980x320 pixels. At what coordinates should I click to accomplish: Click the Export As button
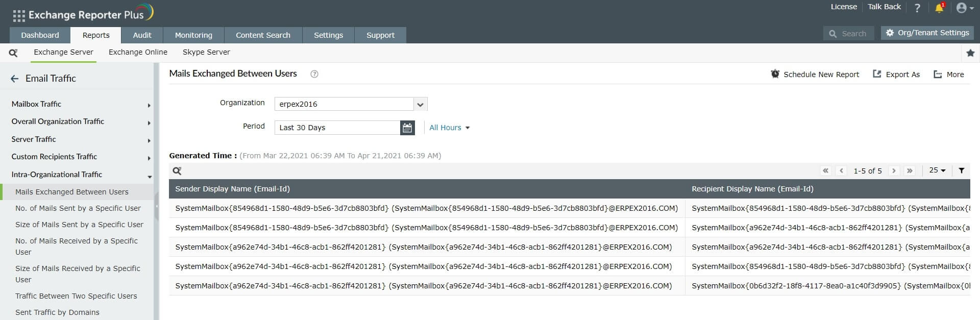[x=896, y=75]
